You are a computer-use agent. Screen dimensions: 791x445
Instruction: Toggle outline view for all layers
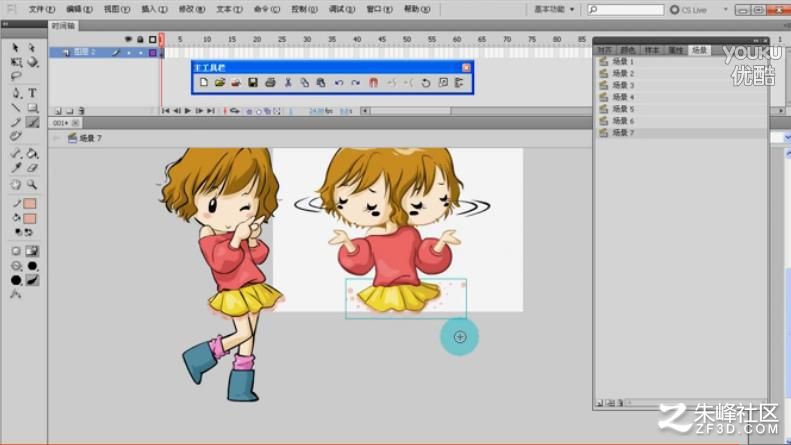pyautogui.click(x=152, y=39)
